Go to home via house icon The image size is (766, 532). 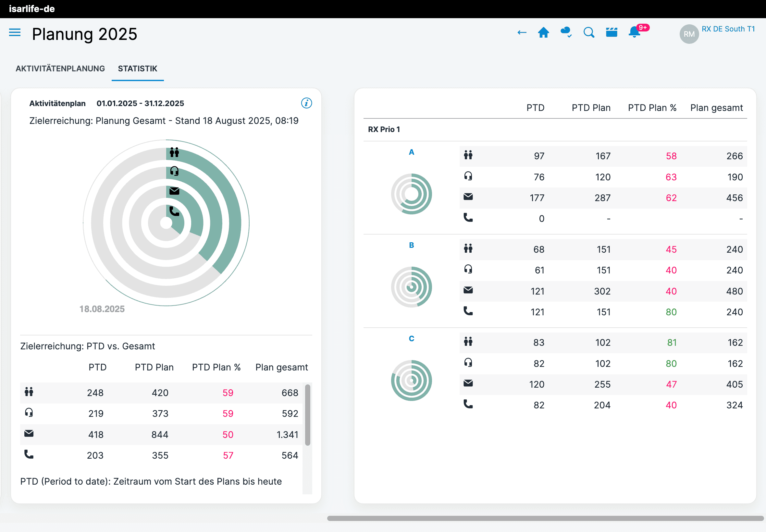click(544, 33)
